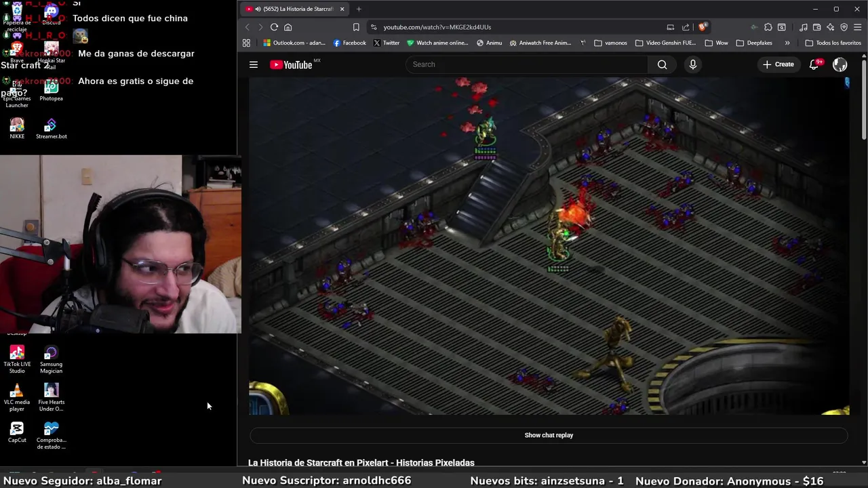Image resolution: width=868 pixels, height=488 pixels.
Task: Click the Starcraft video player
Action: point(549,246)
